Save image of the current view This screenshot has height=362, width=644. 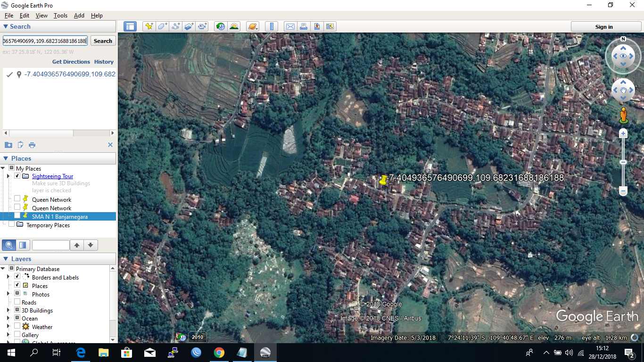tap(317, 26)
